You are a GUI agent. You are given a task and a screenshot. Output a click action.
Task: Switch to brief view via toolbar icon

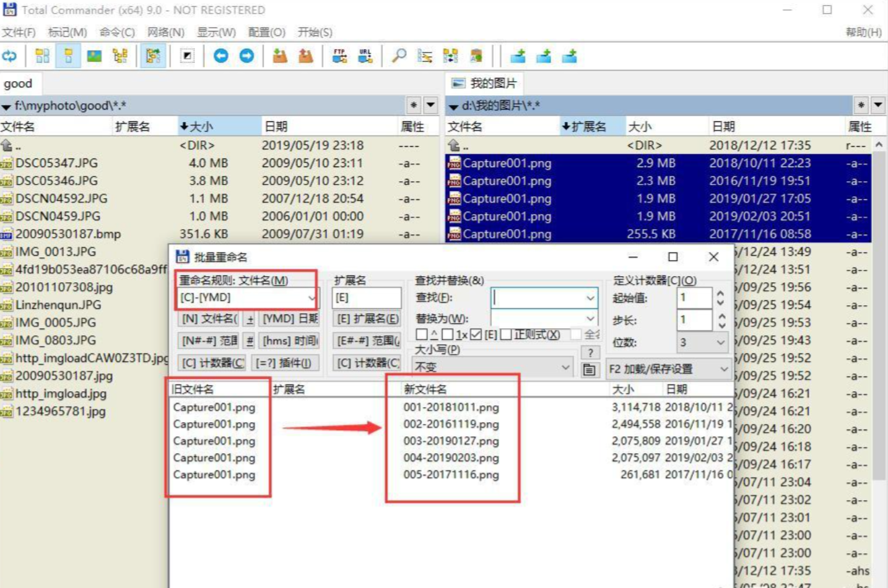42,56
